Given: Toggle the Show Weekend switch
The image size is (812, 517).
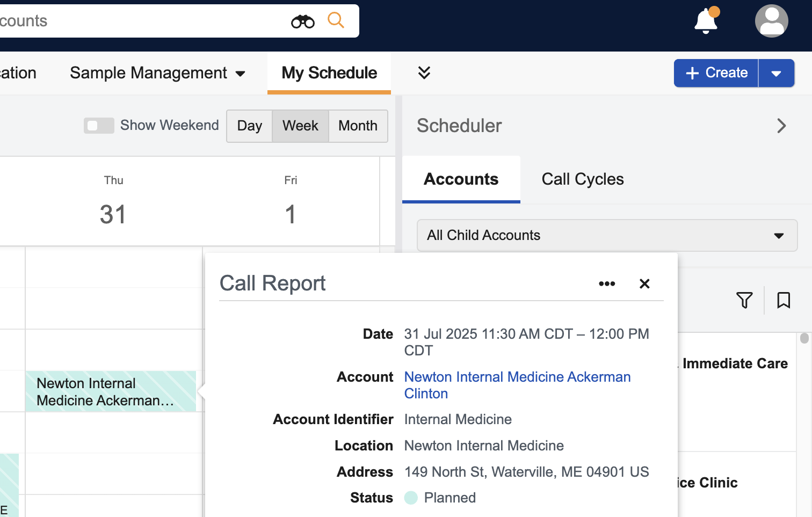Looking at the screenshot, I should pyautogui.click(x=99, y=126).
